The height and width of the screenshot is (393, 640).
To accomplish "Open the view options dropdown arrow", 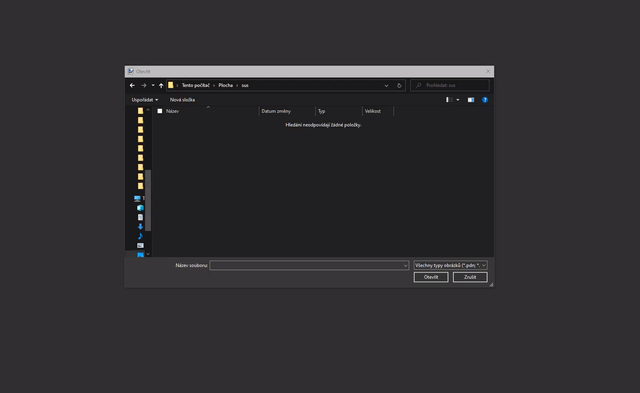I will coord(458,100).
